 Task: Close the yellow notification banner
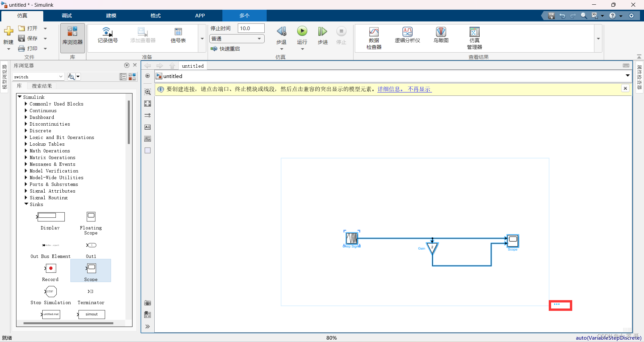625,88
